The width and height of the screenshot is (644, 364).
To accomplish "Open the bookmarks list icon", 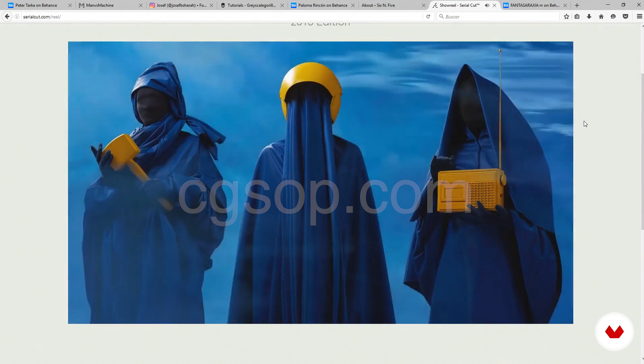I will coord(577,17).
